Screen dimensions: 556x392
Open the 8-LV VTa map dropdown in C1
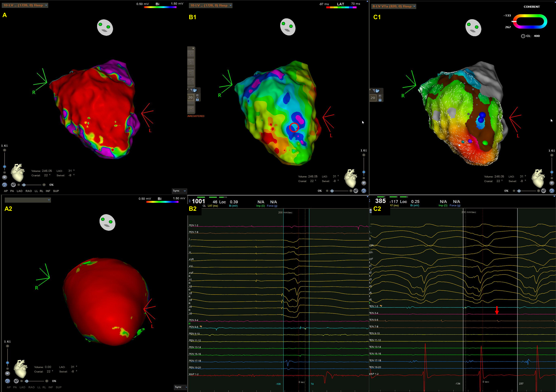pos(394,6)
